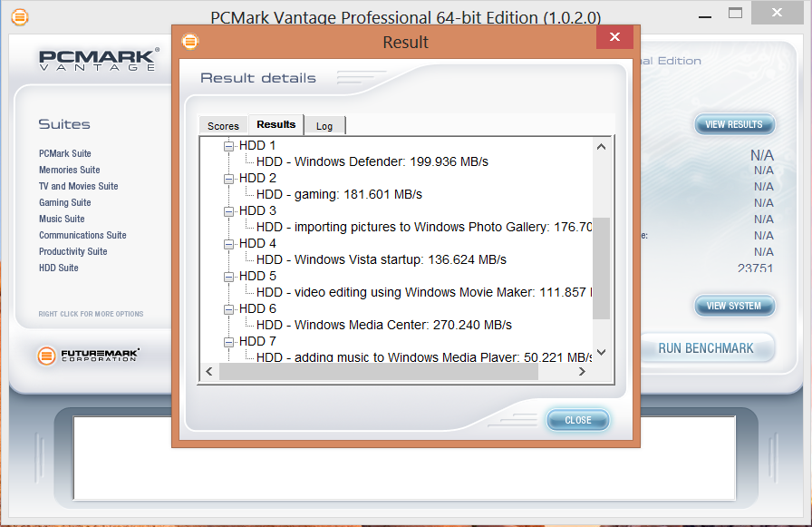The image size is (812, 527).
Task: Click RUN BENCHMARK button
Action: click(x=706, y=348)
